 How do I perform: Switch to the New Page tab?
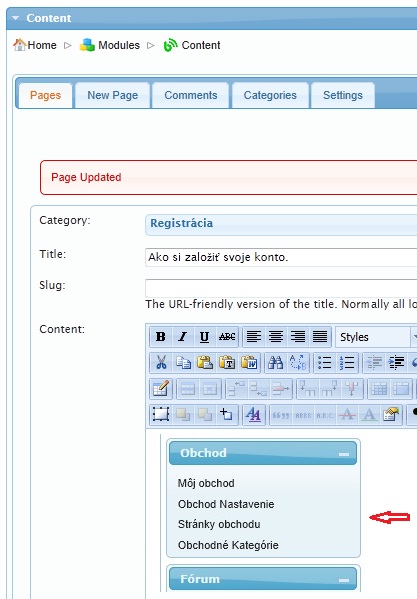click(113, 95)
